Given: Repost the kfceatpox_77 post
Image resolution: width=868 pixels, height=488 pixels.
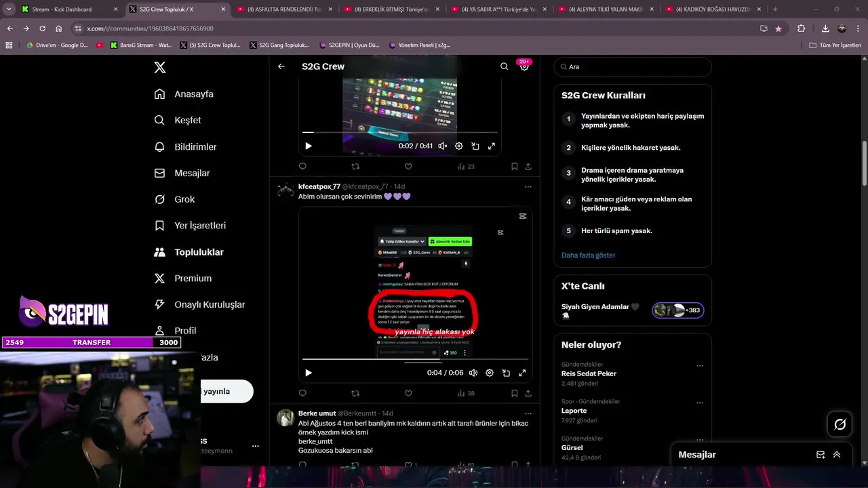Looking at the screenshot, I should coord(355,393).
